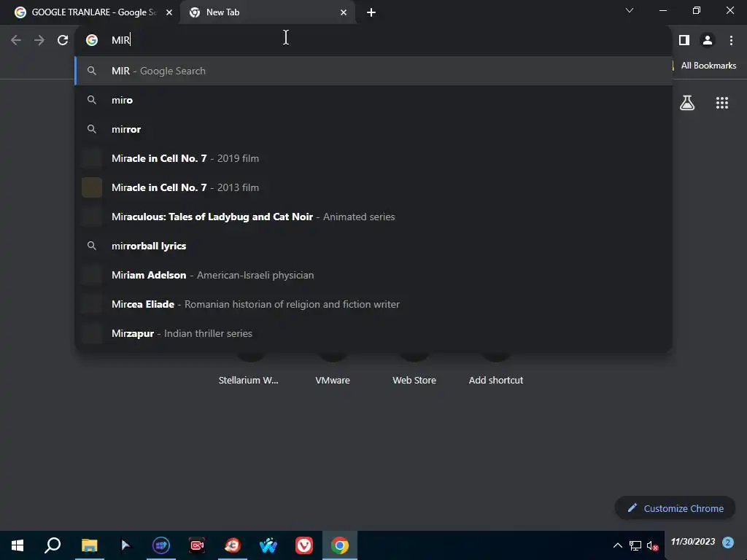Click Google icon in address bar
The height and width of the screenshot is (560, 747).
(92, 41)
